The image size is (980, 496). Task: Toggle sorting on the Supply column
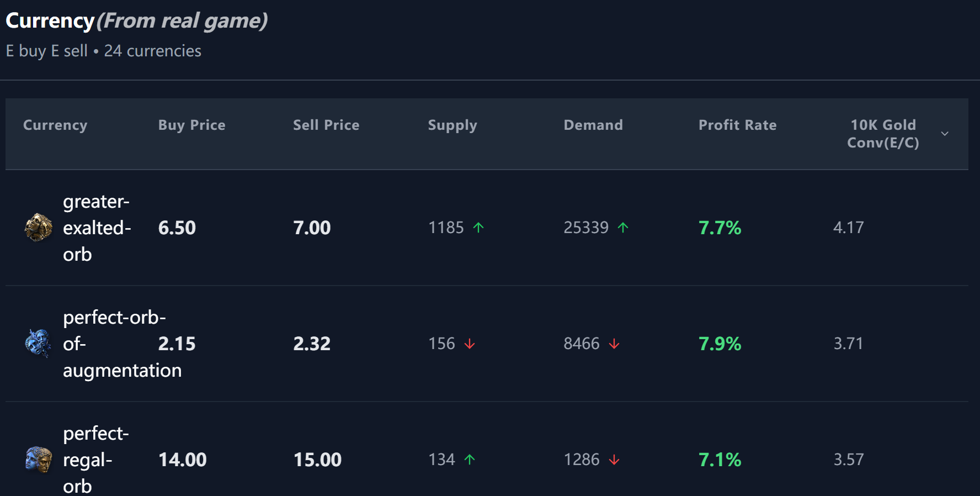point(452,125)
